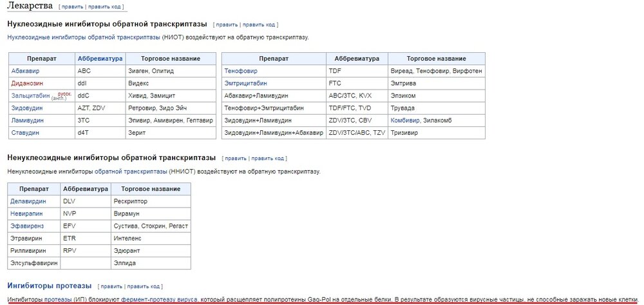Image resolution: width=644 pixels, height=305 pixels.
Task: Click 'Нуклеозидные ингибиторы обратной транскриптазы' link in the НИОТ sentence
Action: tap(83, 37)
